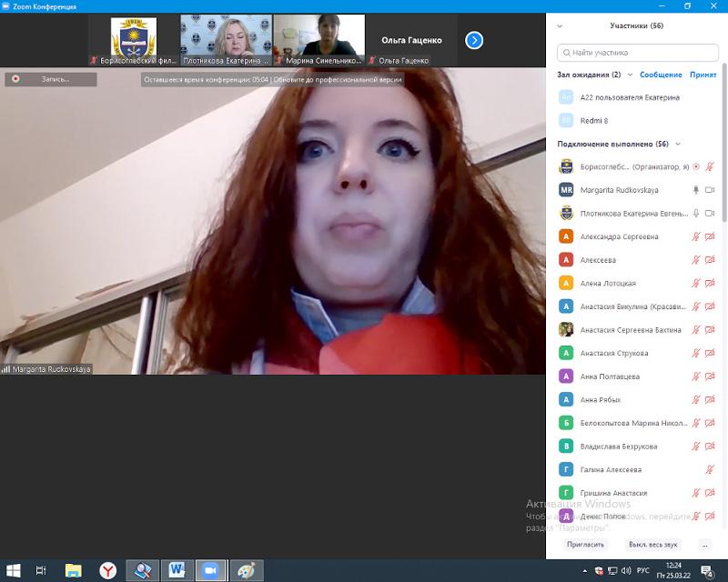Open Windows notification center icon

point(707,571)
